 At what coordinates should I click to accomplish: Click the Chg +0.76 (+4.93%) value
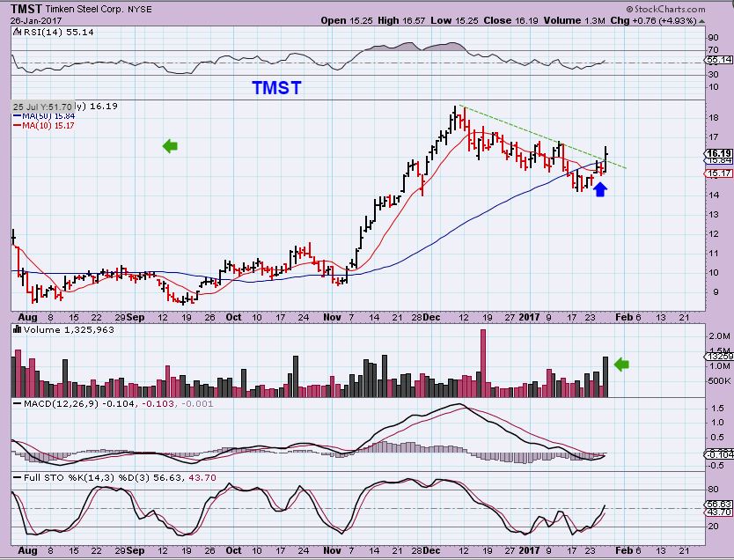652,20
